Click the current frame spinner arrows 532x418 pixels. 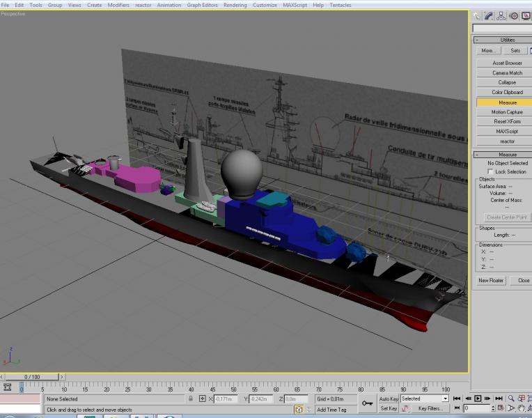pyautogui.click(x=493, y=408)
